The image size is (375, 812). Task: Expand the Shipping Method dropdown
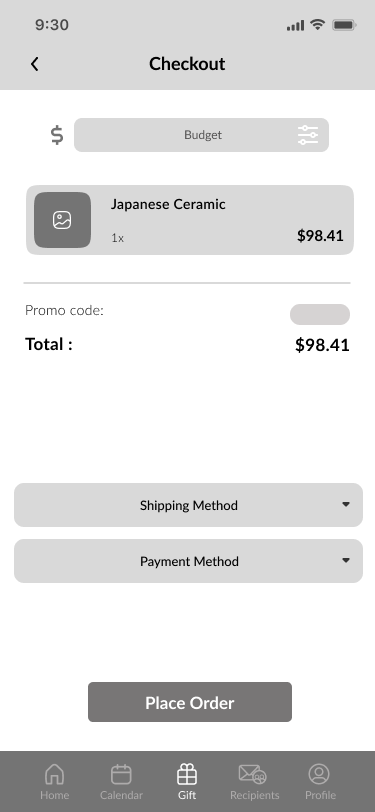pos(189,505)
